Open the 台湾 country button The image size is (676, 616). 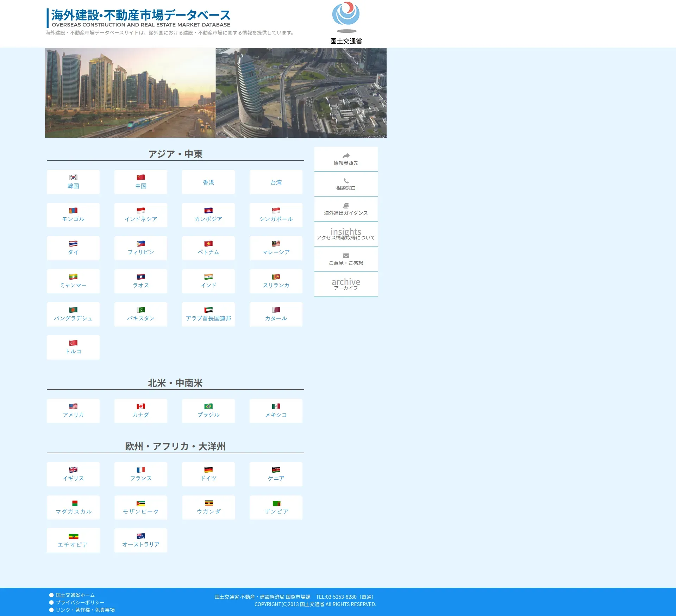[x=276, y=182]
